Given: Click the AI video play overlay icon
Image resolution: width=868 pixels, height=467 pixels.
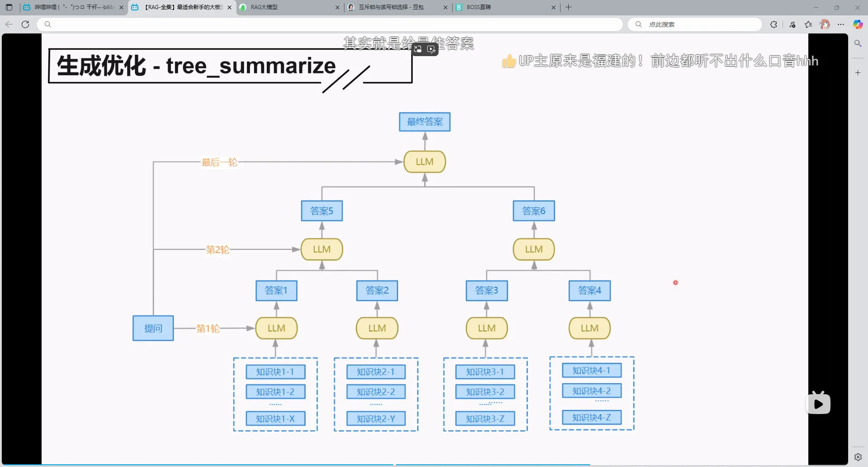Looking at the screenshot, I should [x=431, y=49].
